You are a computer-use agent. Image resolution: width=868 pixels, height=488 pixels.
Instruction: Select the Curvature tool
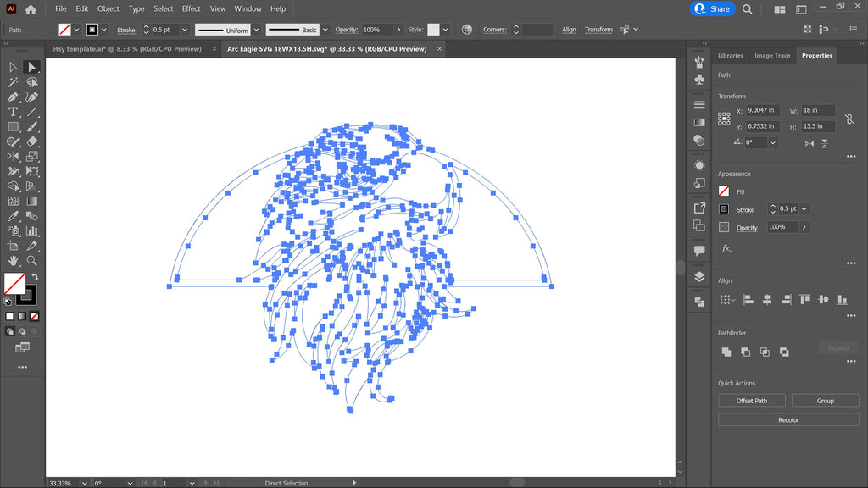[x=31, y=97]
